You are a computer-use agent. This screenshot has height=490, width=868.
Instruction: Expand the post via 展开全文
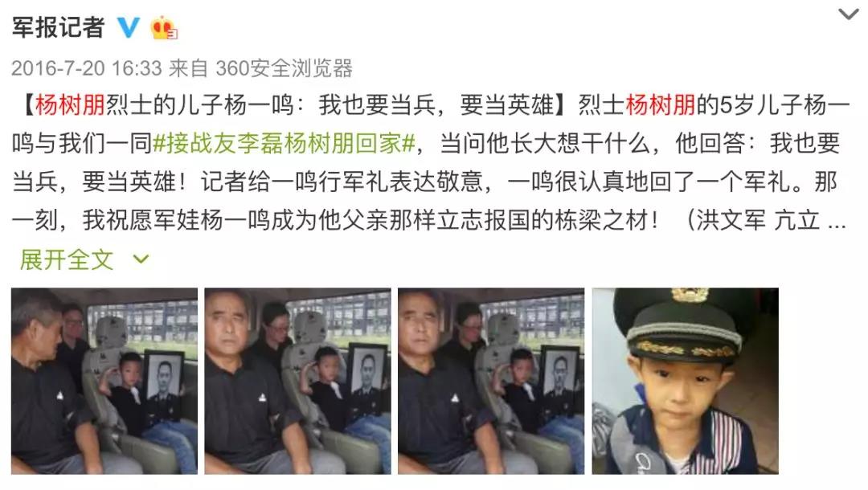point(67,259)
